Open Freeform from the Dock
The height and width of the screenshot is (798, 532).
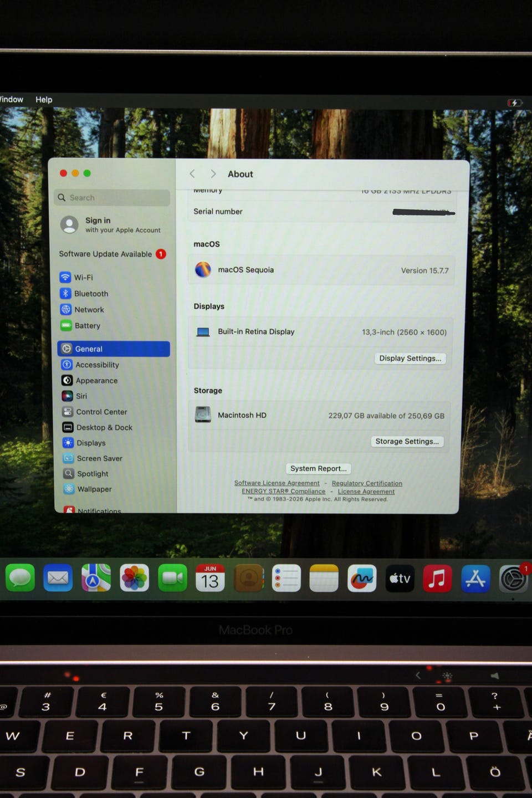pyautogui.click(x=362, y=578)
